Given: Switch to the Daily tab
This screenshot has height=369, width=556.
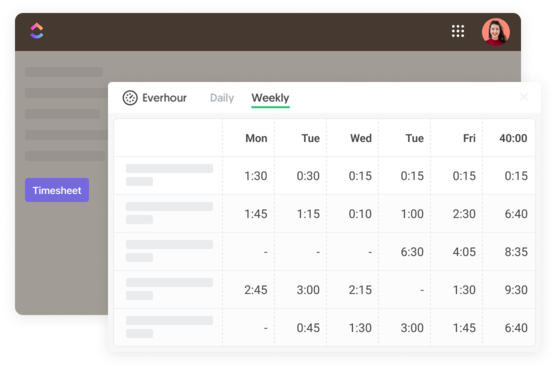Looking at the screenshot, I should tap(222, 98).
